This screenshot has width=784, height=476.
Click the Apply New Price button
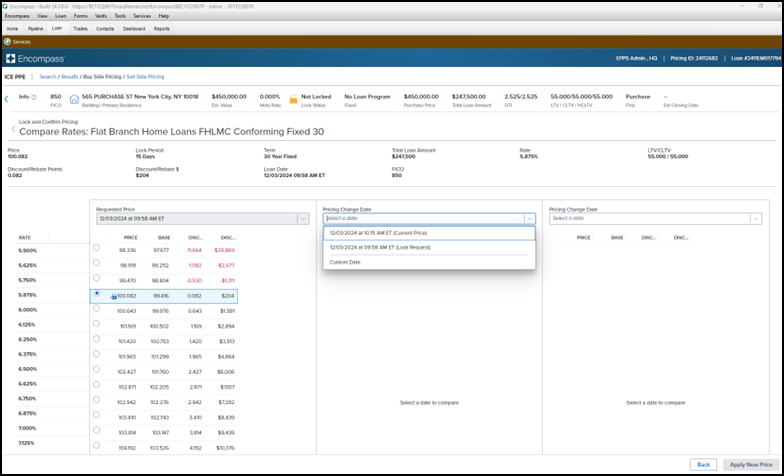(751, 464)
